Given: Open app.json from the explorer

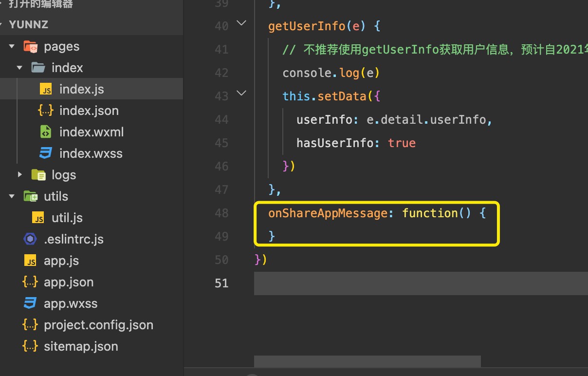Looking at the screenshot, I should click(69, 282).
